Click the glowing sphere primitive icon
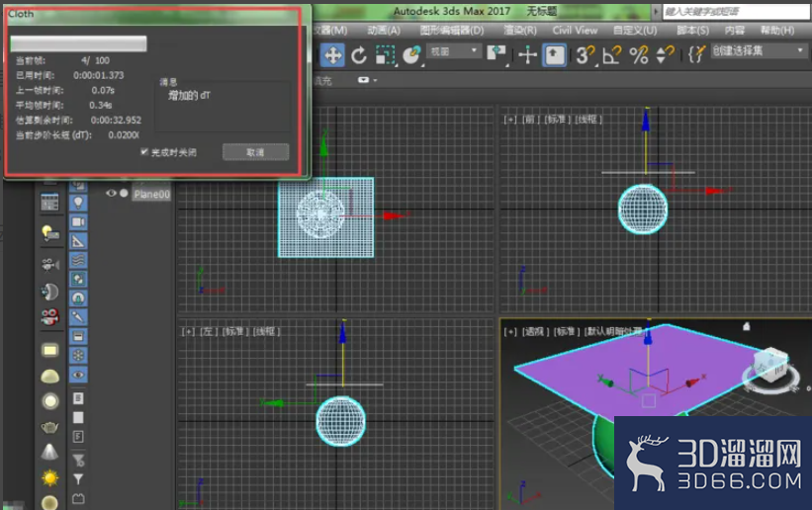The height and width of the screenshot is (510, 812). click(x=49, y=401)
